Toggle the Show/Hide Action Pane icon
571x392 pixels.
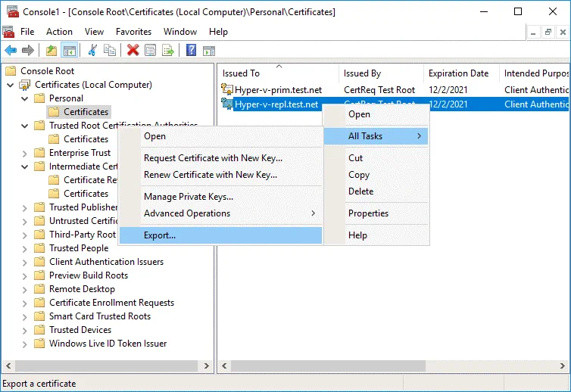pyautogui.click(x=208, y=51)
